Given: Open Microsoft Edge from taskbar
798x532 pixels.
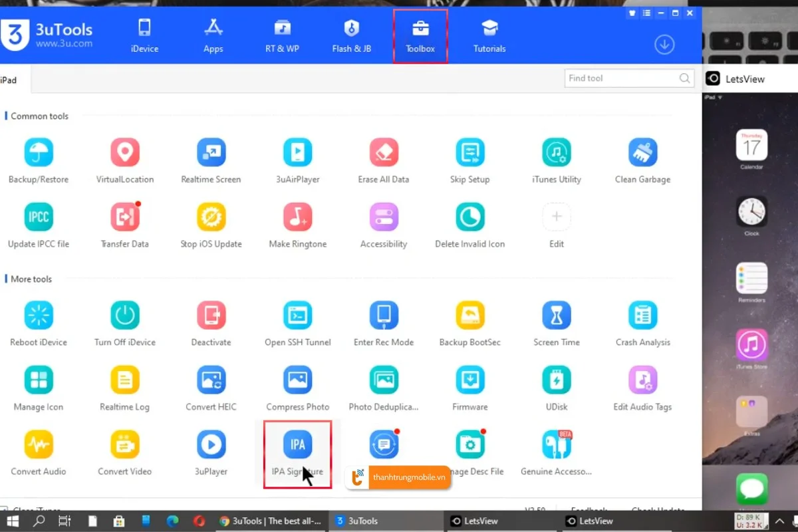Looking at the screenshot, I should [172, 521].
